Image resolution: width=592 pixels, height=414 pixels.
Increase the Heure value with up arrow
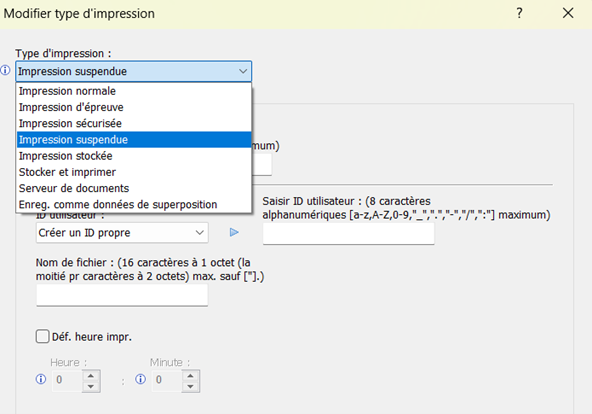[x=91, y=376]
